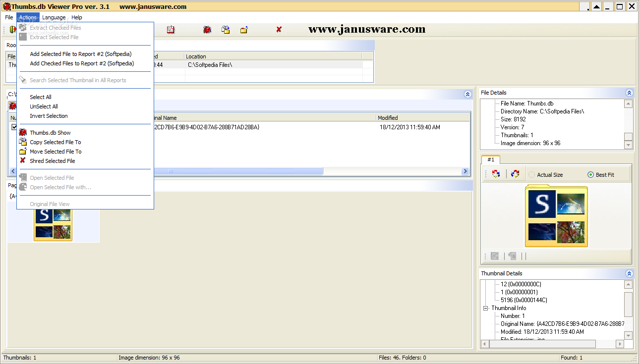This screenshot has width=639, height=364.
Task: Choose Add Selected File to Report #2
Action: pos(85,54)
